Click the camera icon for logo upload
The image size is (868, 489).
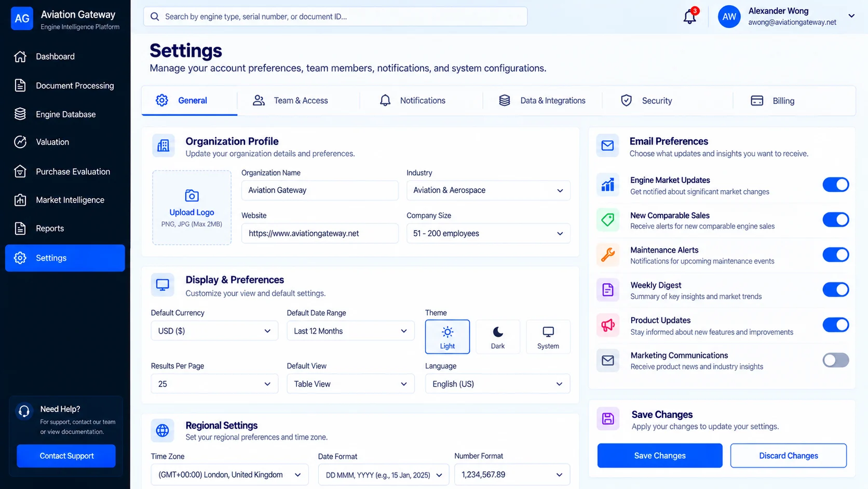coord(192,195)
